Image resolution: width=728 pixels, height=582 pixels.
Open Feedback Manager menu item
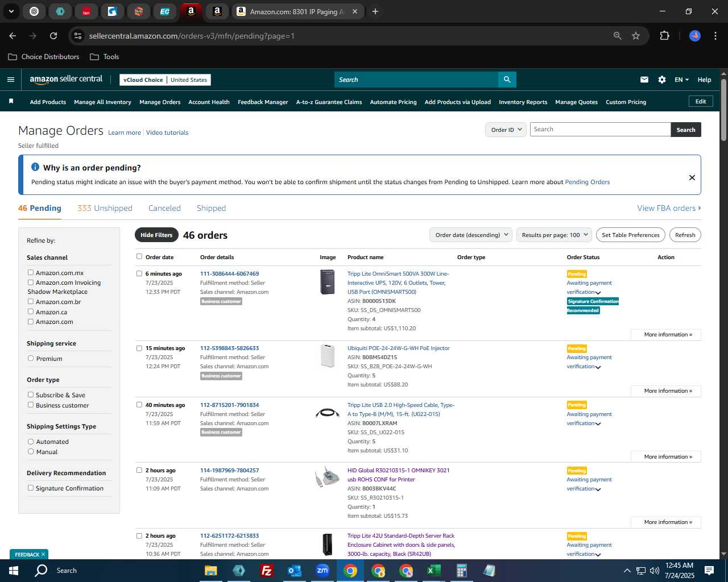[x=263, y=102]
